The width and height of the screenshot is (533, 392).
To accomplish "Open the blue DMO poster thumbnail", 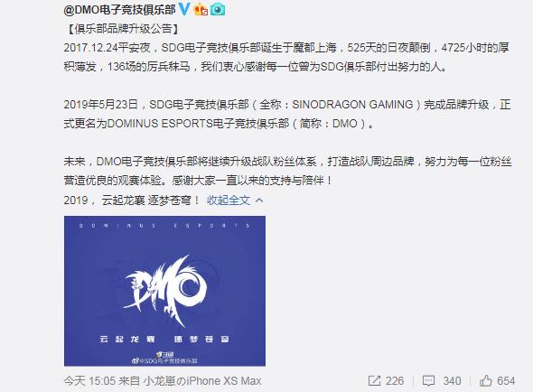I will (164, 291).
